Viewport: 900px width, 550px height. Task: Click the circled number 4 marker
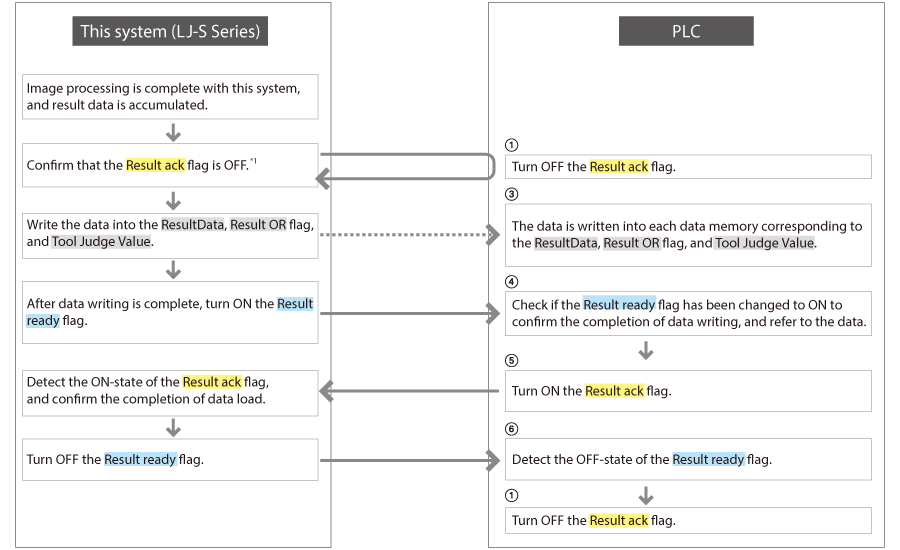pyautogui.click(x=512, y=281)
